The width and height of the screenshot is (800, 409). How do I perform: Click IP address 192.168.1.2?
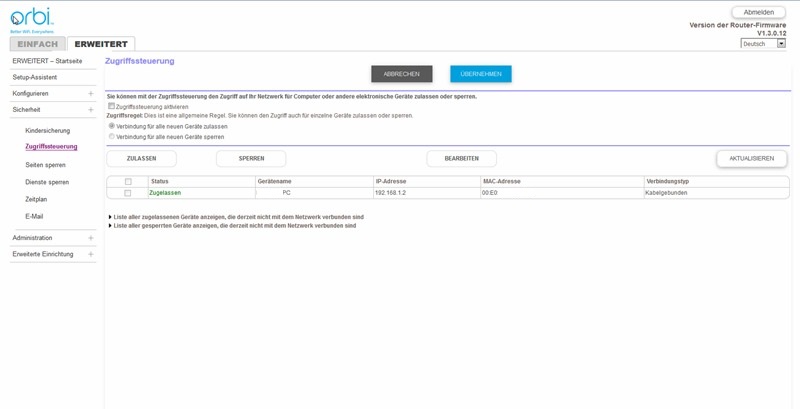(x=390, y=193)
